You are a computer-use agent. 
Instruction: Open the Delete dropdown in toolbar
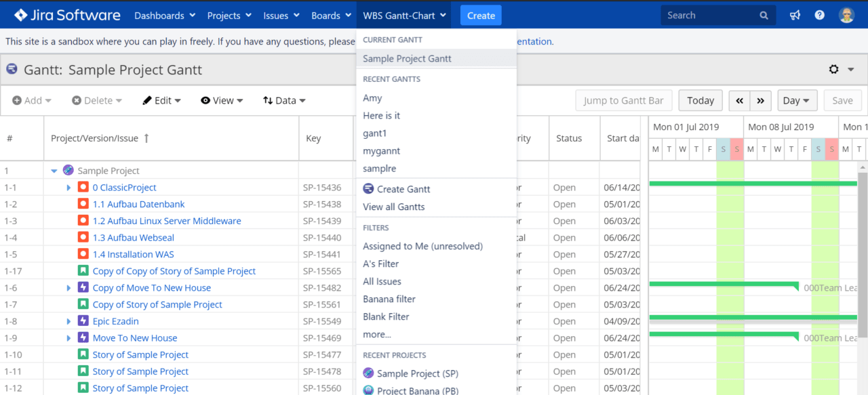97,100
